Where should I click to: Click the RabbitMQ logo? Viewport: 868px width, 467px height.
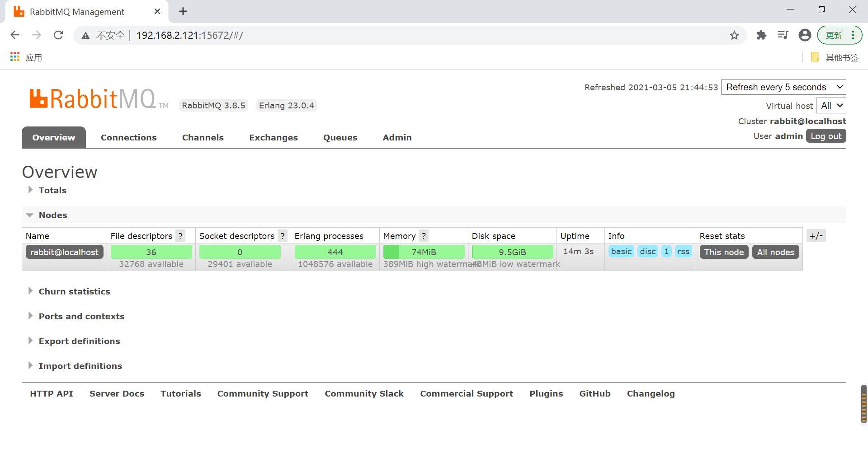[99, 98]
